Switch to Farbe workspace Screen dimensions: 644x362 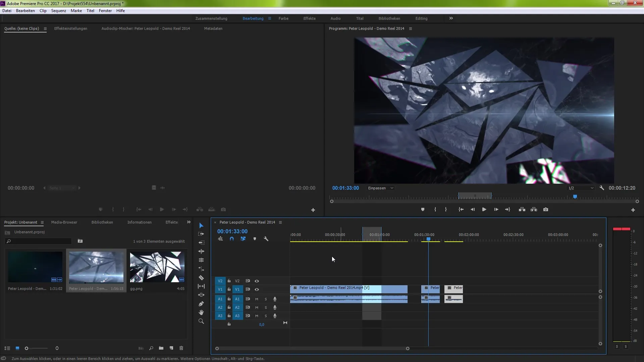click(x=283, y=18)
